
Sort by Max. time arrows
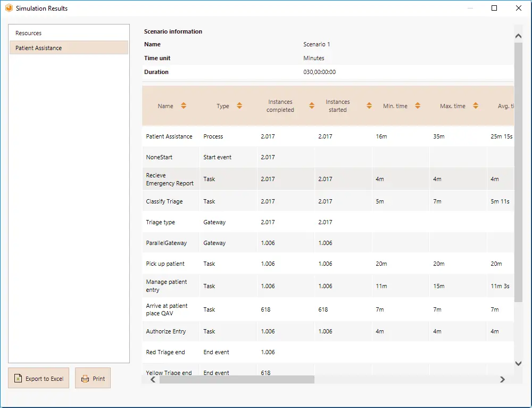point(476,105)
